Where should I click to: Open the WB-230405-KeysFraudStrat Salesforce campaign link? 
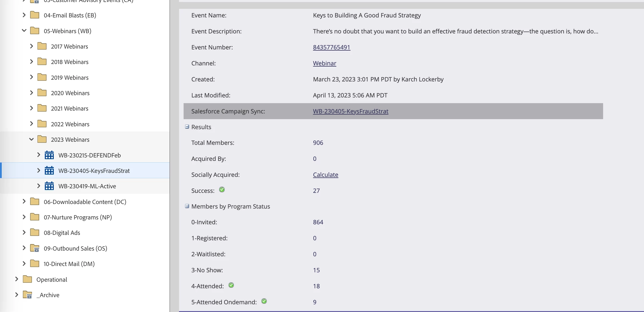pos(350,111)
